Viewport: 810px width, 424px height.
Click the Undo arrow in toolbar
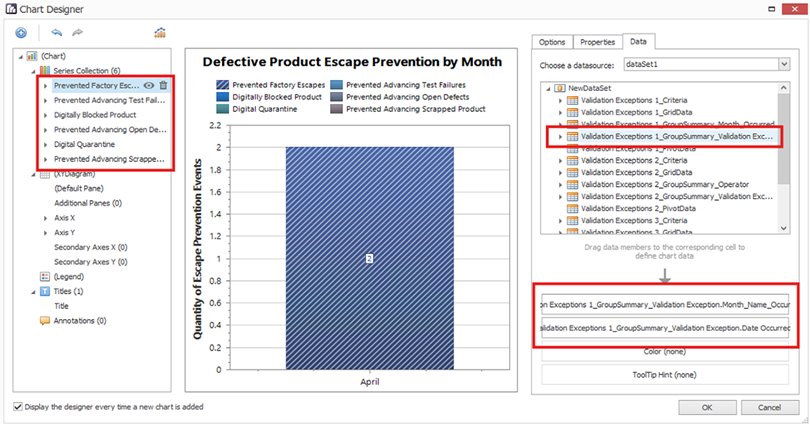coord(56,32)
